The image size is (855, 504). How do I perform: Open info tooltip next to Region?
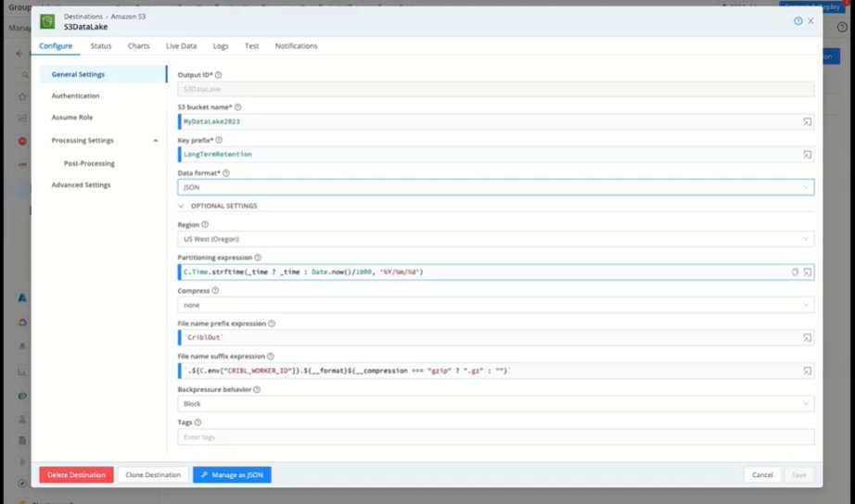coord(205,224)
